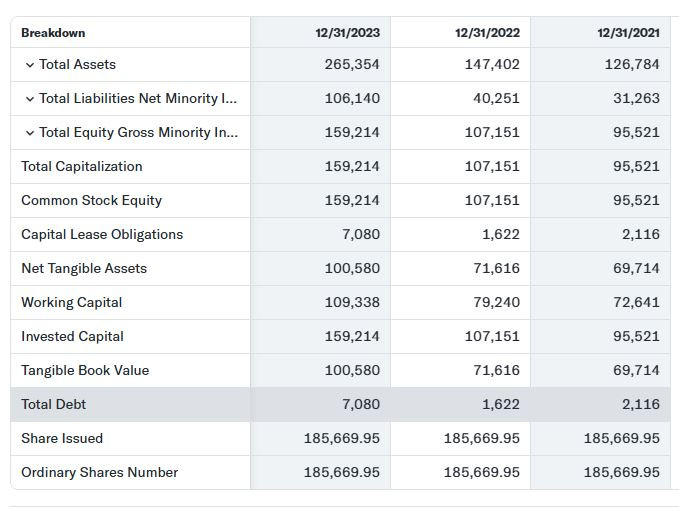Select Total Capitalization 2022 value 107,151
The width and height of the screenshot is (679, 508).
[x=492, y=166]
